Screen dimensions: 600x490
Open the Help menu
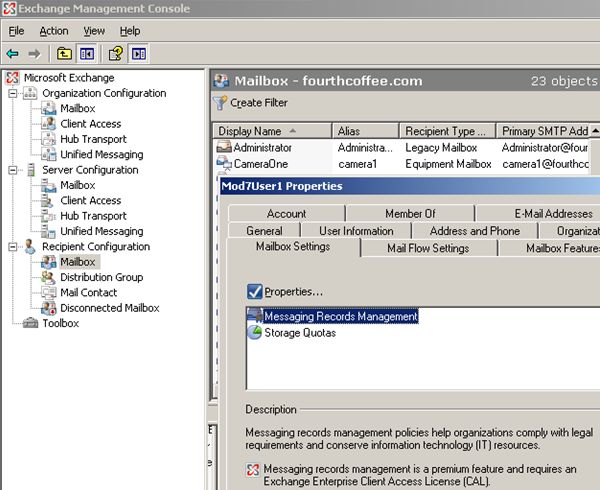(130, 31)
